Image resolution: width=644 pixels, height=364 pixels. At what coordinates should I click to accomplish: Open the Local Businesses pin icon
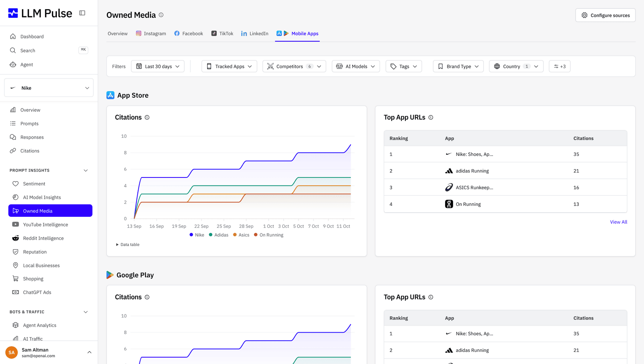(16, 265)
